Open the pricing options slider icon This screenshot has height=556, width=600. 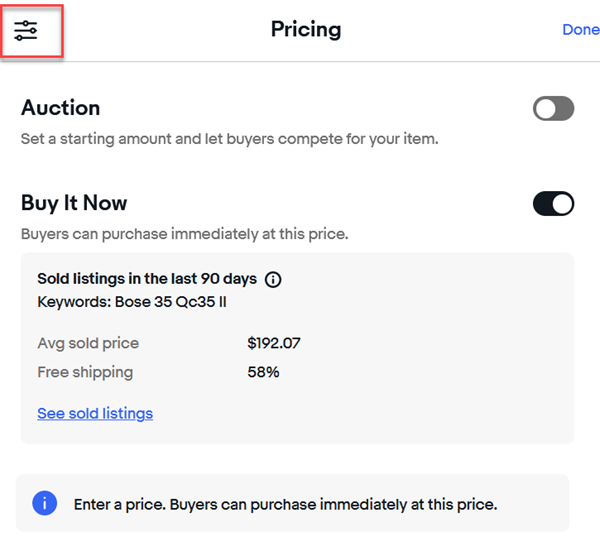pos(26,31)
